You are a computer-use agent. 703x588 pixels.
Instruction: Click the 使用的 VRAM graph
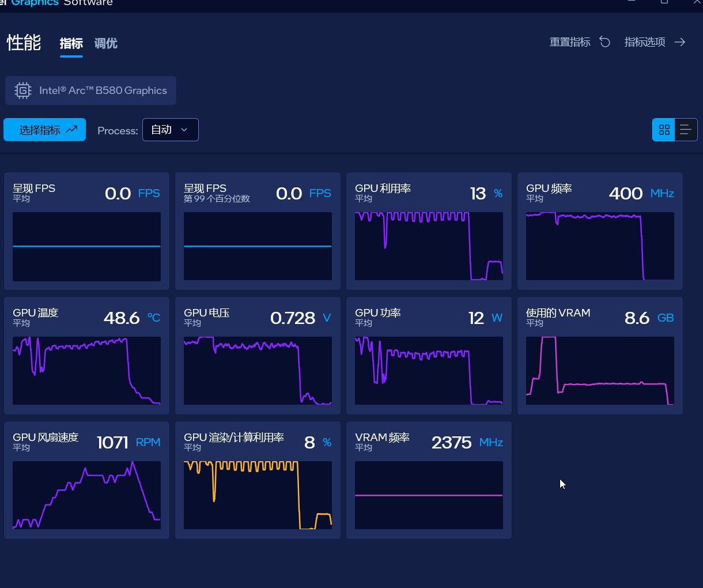tap(600, 371)
